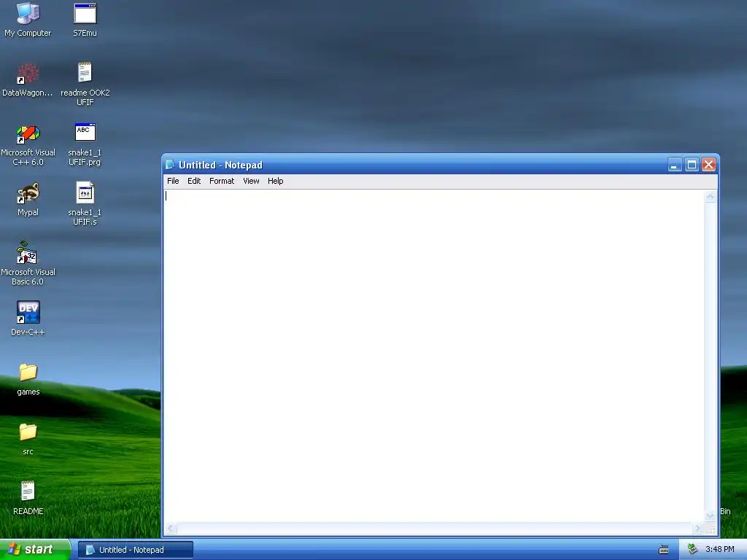Click the tray on-screen keyboard icon
Screen dimensions: 747x560
[x=664, y=550]
